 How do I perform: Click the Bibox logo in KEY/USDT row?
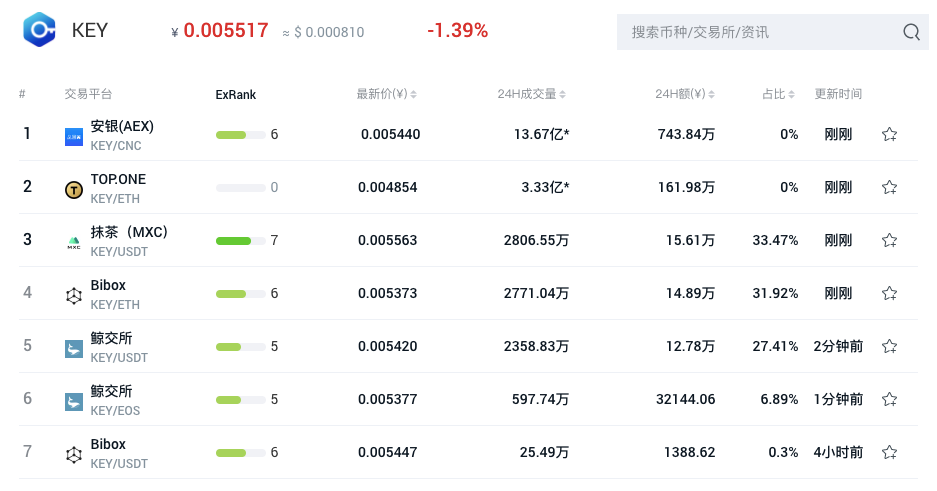coord(74,455)
